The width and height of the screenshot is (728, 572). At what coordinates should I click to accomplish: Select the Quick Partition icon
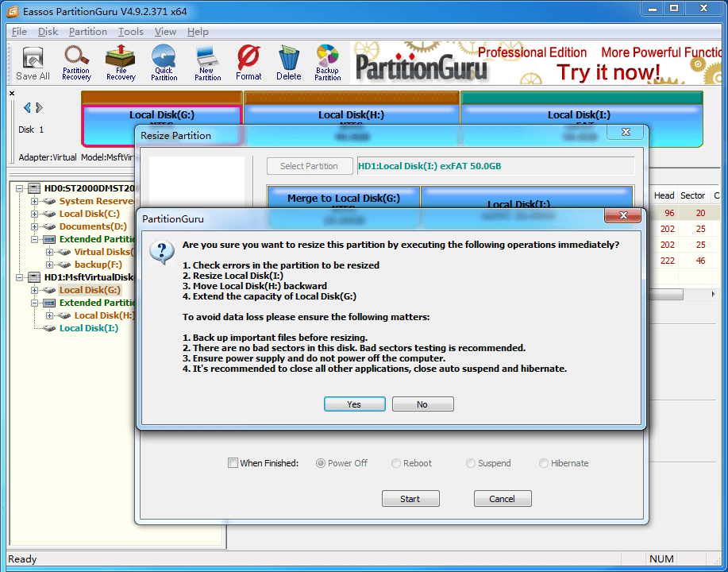[164, 64]
